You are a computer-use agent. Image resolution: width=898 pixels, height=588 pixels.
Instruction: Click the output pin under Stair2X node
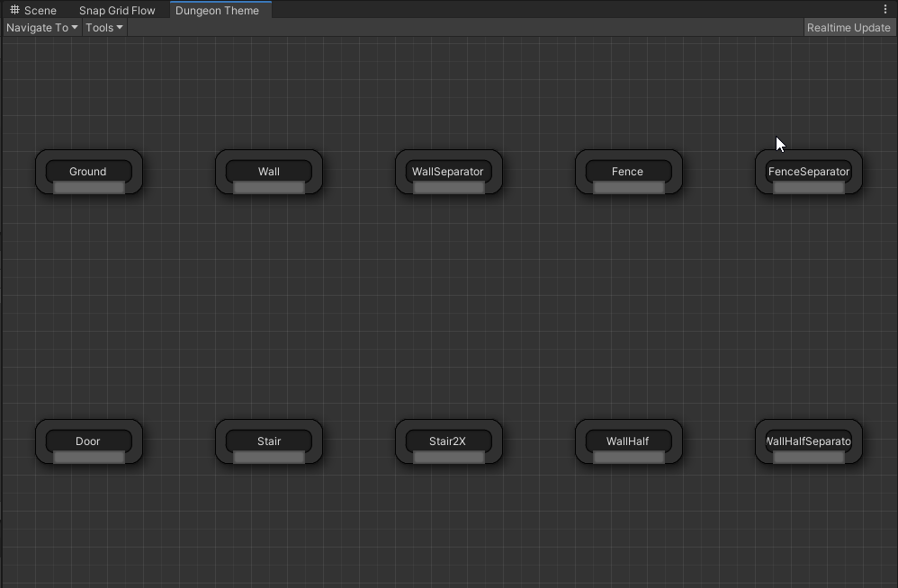point(448,458)
